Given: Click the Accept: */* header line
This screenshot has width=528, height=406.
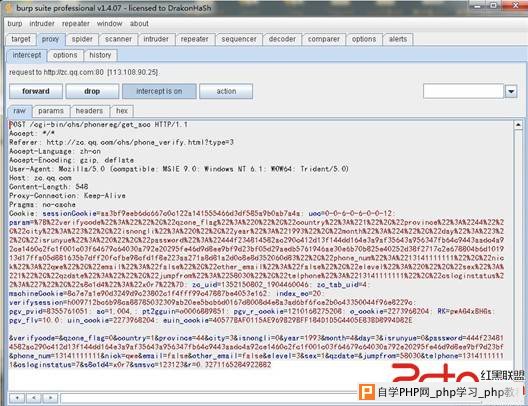Looking at the screenshot, I should [x=32, y=133].
